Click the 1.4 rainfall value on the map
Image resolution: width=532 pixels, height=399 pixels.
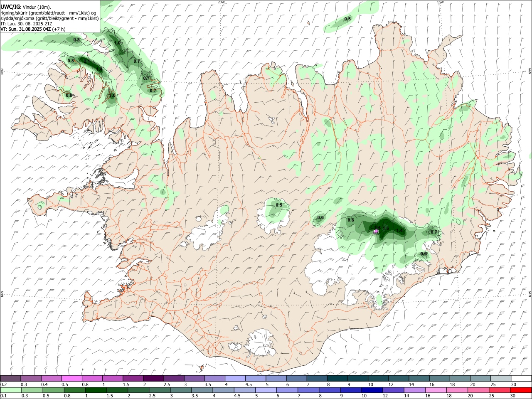pos(400,231)
